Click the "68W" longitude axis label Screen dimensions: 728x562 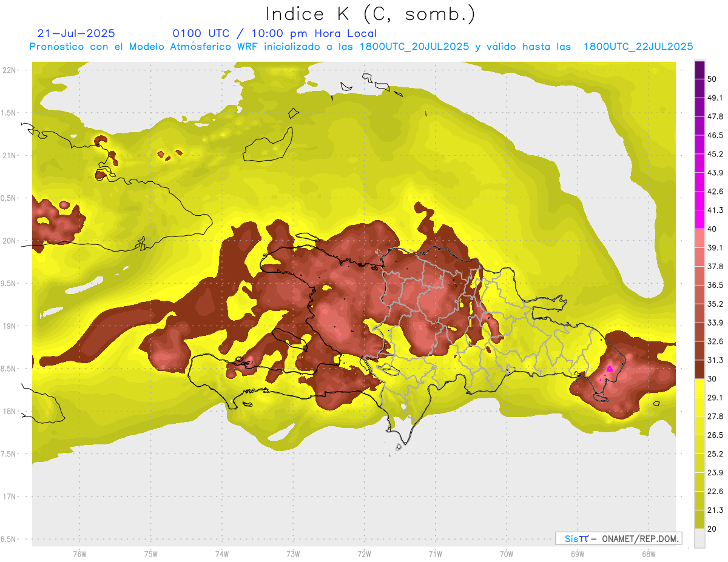pos(648,554)
